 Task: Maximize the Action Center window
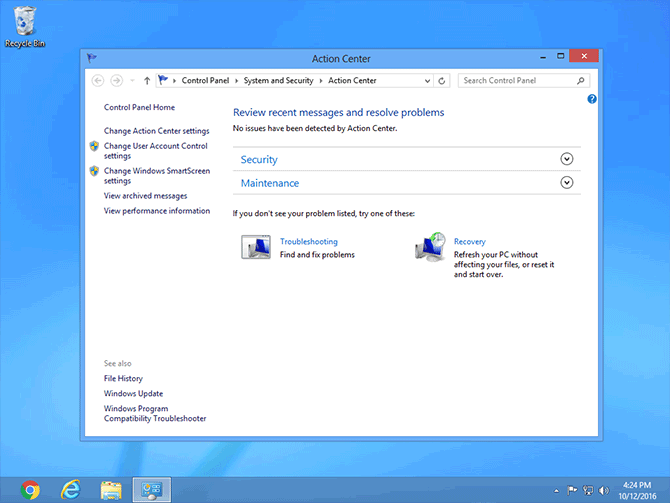pyautogui.click(x=560, y=56)
